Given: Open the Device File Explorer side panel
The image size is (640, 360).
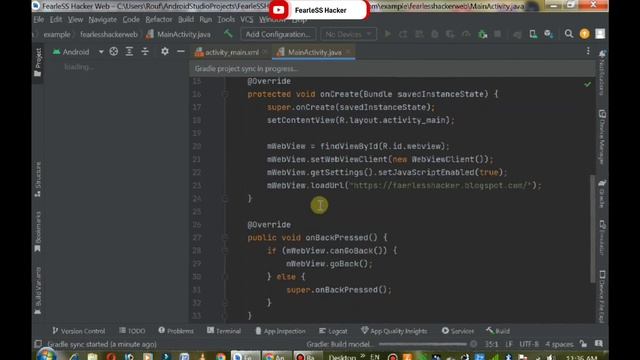Looking at the screenshot, I should pyautogui.click(x=602, y=296).
